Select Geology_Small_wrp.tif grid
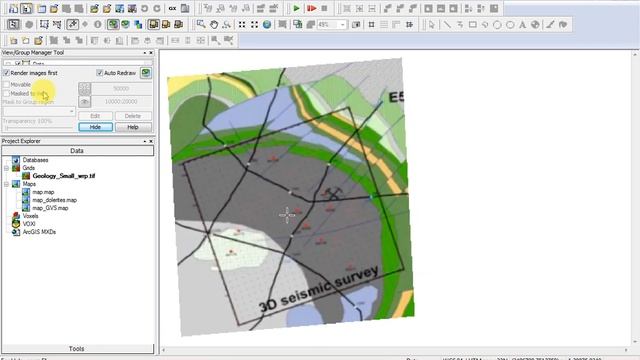The height and width of the screenshot is (360, 640). (x=64, y=176)
